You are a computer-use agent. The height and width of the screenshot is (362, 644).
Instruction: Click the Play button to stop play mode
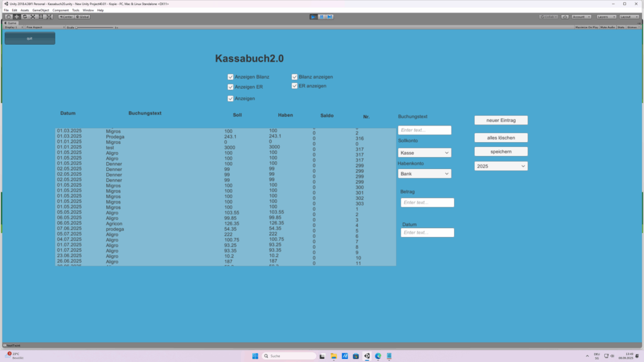314,16
